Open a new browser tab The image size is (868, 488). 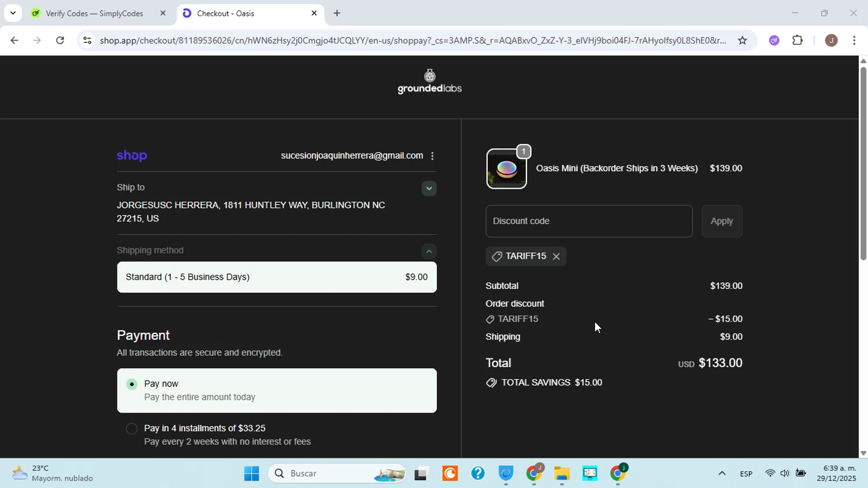tap(337, 13)
